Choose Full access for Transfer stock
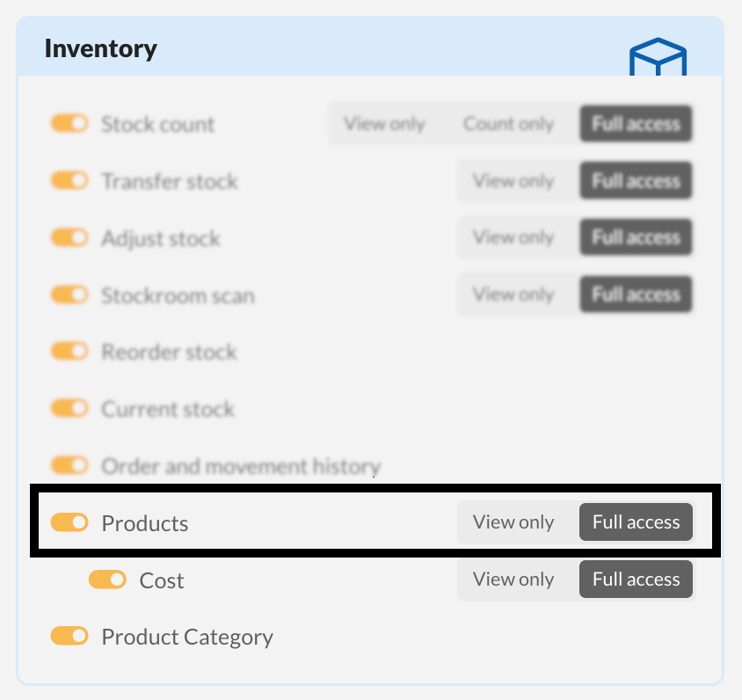Image resolution: width=742 pixels, height=700 pixels. (636, 181)
